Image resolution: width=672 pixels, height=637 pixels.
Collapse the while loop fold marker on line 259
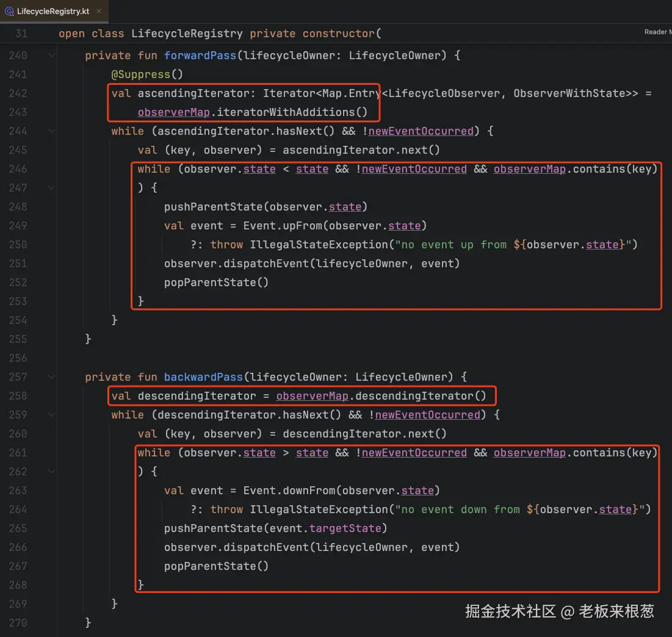[51, 415]
